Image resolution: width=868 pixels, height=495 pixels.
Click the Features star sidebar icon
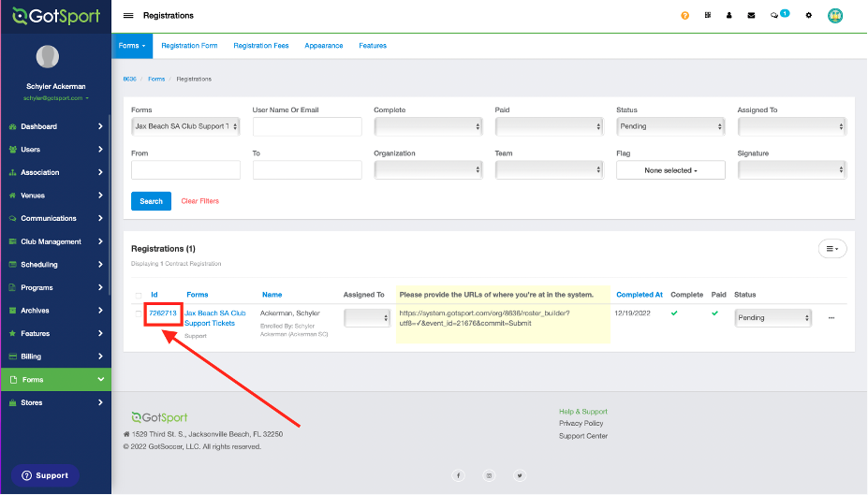(13, 333)
